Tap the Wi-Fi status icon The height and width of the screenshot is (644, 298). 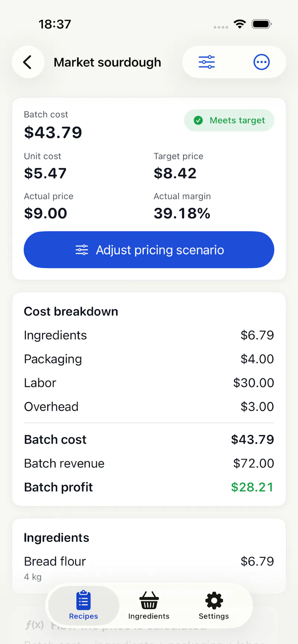[x=240, y=24]
